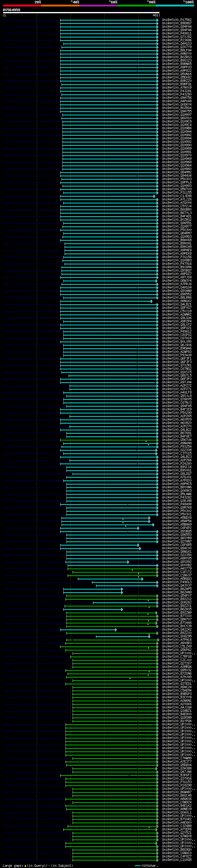
Task: Select the UniRef100_Q9SBQ5 label
Action: pyautogui.click(x=176, y=531)
